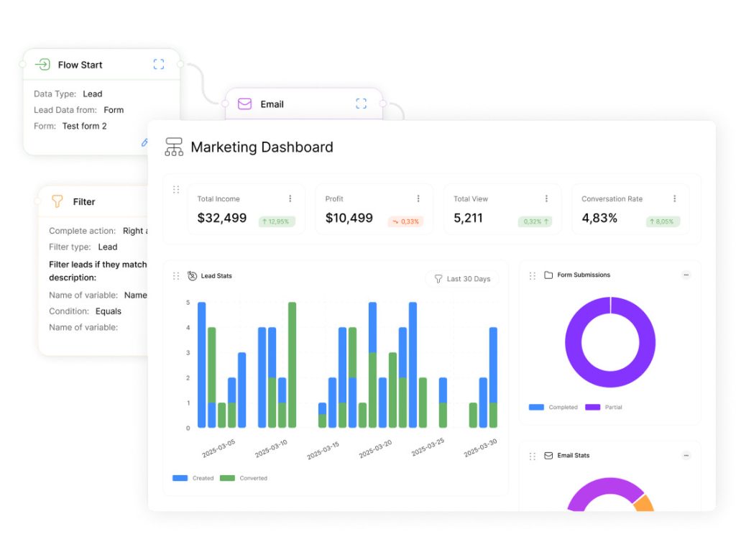Image resolution: width=736 pixels, height=560 pixels.
Task: Click the drag handle beside Lead Stats
Action: [176, 276]
